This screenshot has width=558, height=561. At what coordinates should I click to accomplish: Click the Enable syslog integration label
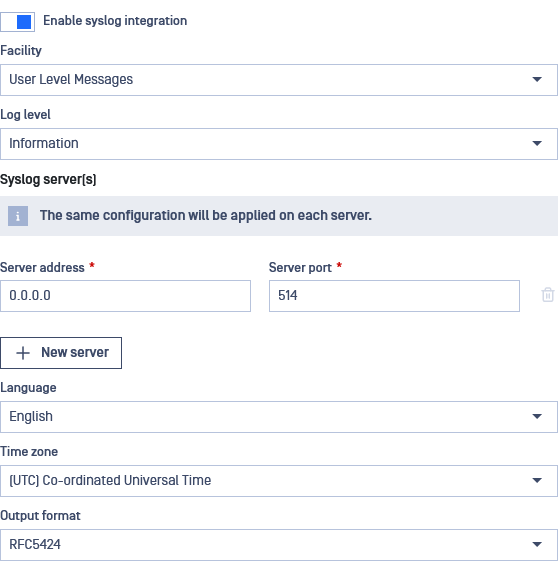point(115,21)
